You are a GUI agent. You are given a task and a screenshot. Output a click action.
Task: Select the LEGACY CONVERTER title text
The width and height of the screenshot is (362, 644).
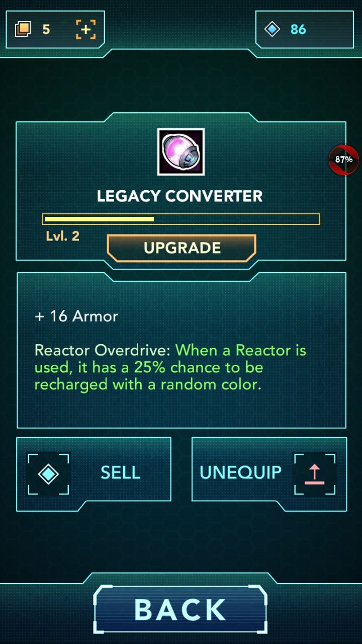click(180, 196)
